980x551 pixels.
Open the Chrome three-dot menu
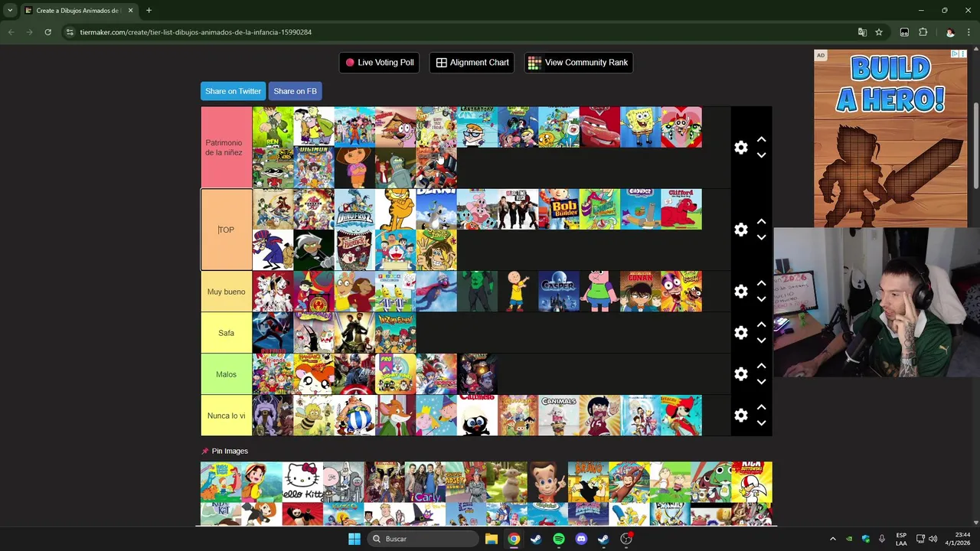pyautogui.click(x=969, y=32)
